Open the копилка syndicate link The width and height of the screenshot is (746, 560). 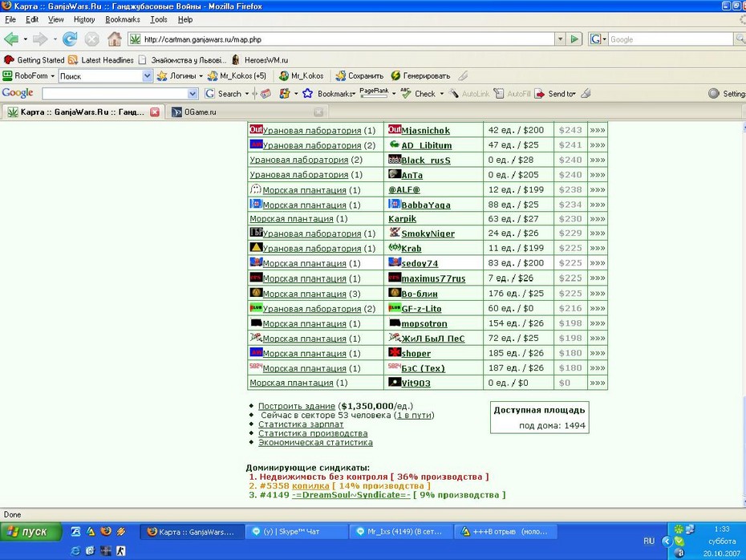pyautogui.click(x=310, y=485)
